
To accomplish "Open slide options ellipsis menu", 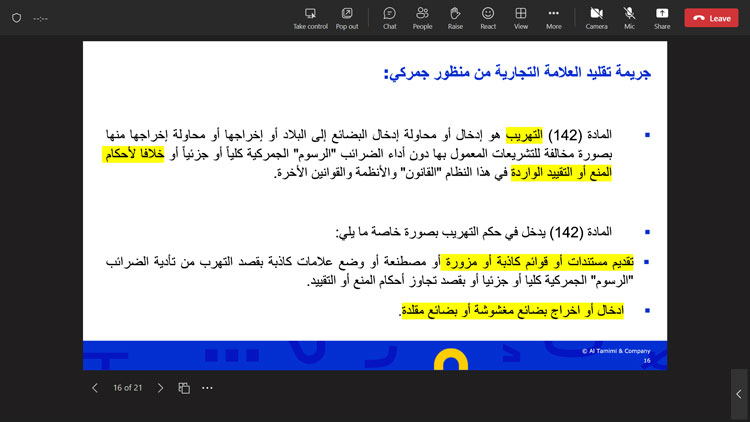I will pyautogui.click(x=207, y=388).
